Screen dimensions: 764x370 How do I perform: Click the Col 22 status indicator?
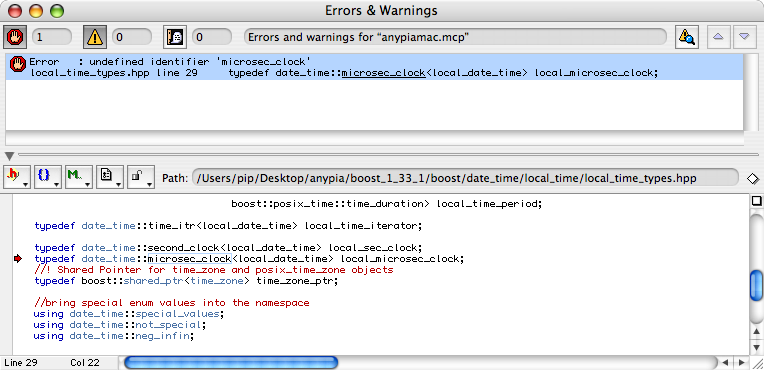tap(85, 363)
